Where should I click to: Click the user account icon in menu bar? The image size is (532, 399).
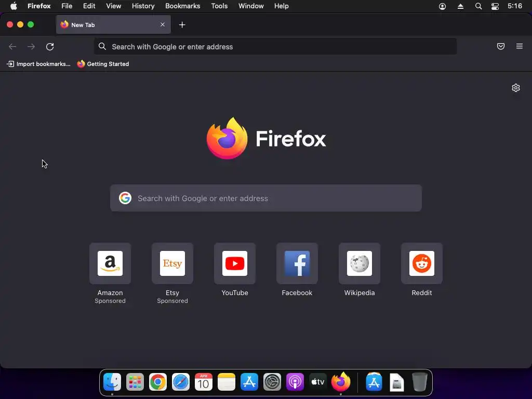[443, 6]
